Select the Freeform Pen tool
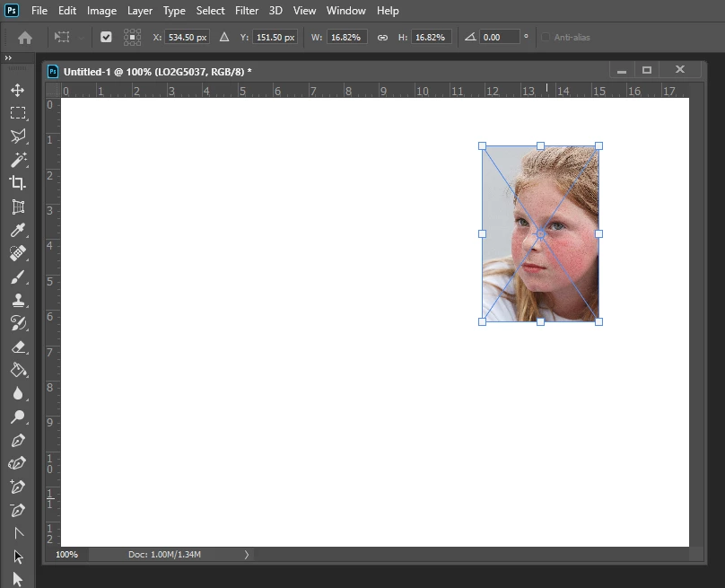The width and height of the screenshot is (725, 588). [x=18, y=463]
